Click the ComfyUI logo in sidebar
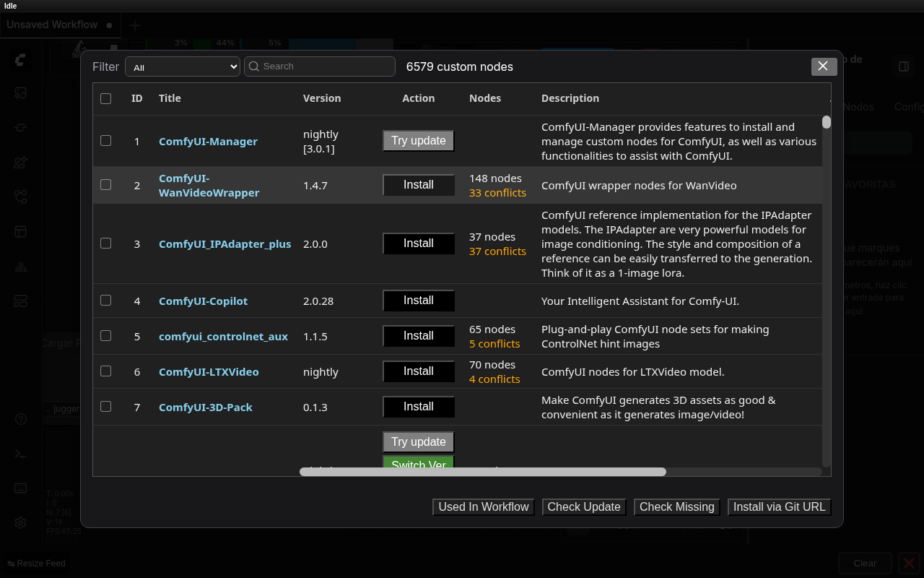This screenshot has width=924, height=578. (20, 60)
